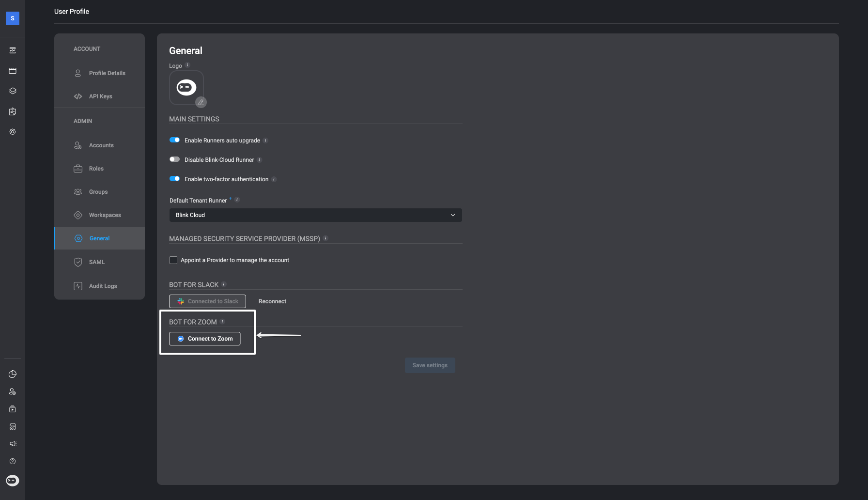Go to Roles admin section

click(x=99, y=169)
